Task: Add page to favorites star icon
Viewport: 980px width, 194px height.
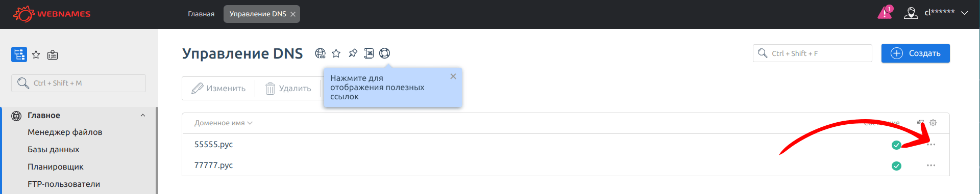Action: point(336,53)
